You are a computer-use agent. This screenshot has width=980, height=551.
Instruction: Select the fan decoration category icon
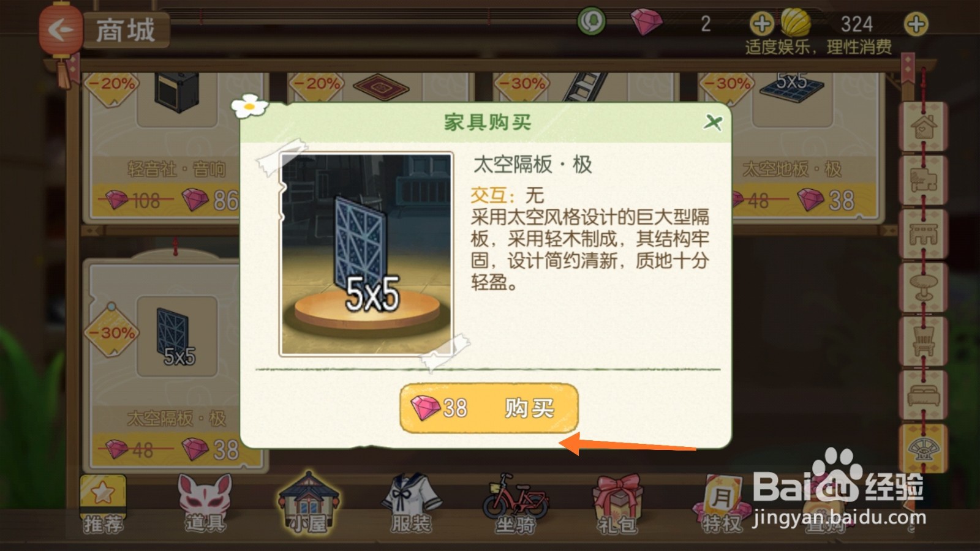(x=923, y=448)
